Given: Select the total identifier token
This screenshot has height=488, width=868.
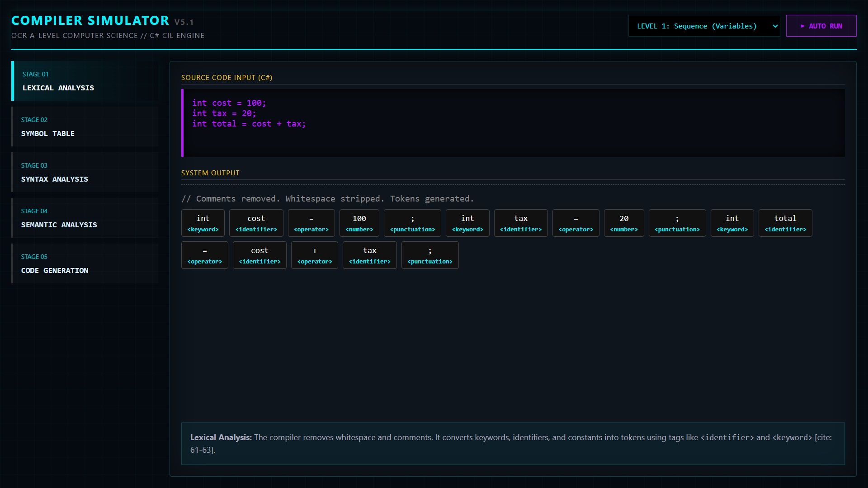Looking at the screenshot, I should 785,223.
